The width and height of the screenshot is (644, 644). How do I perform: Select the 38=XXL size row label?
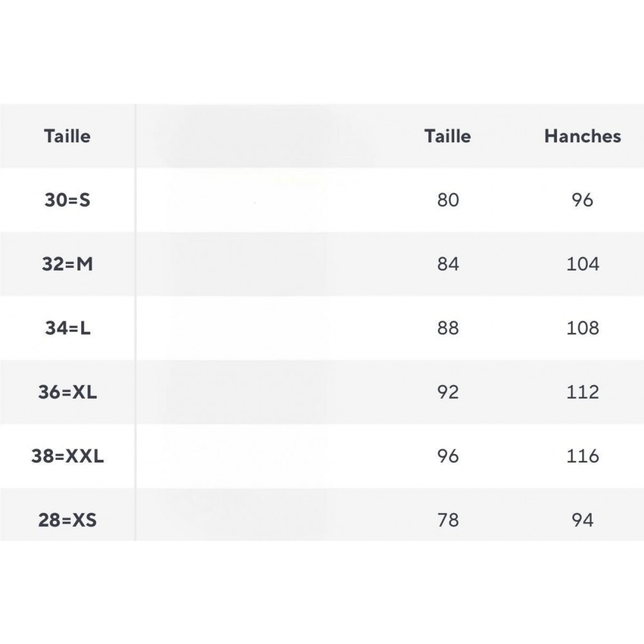pyautogui.click(x=68, y=456)
